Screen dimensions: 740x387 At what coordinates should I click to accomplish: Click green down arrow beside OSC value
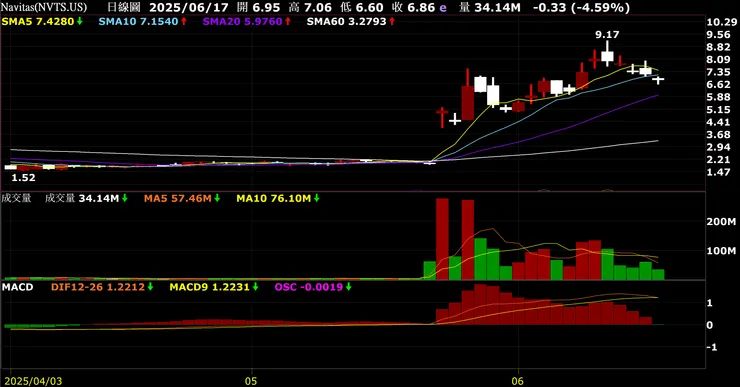(x=348, y=287)
